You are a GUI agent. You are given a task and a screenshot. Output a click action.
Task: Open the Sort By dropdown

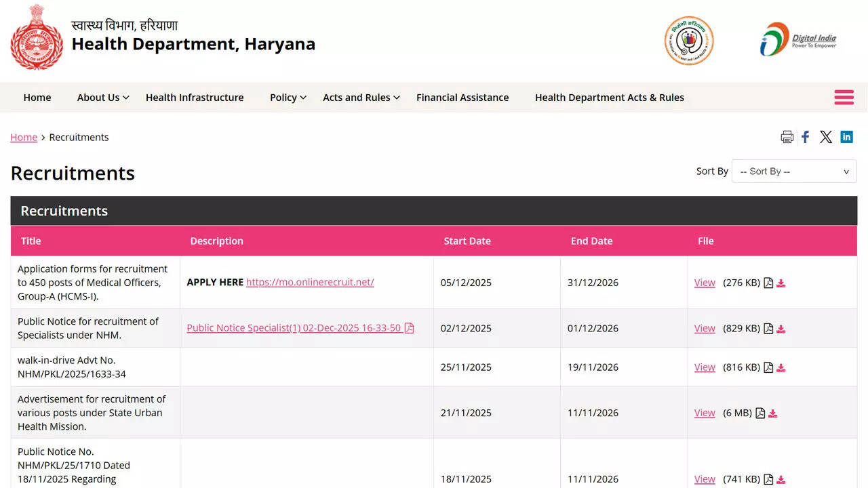tap(793, 171)
